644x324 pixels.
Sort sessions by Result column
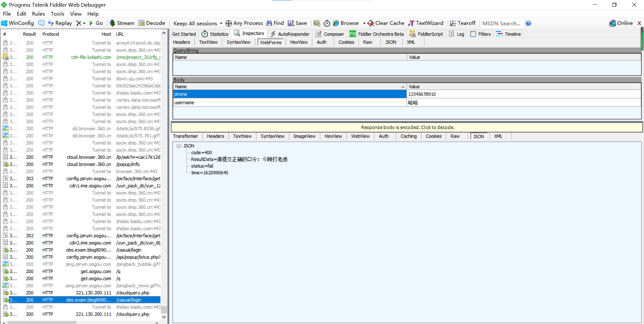click(30, 34)
